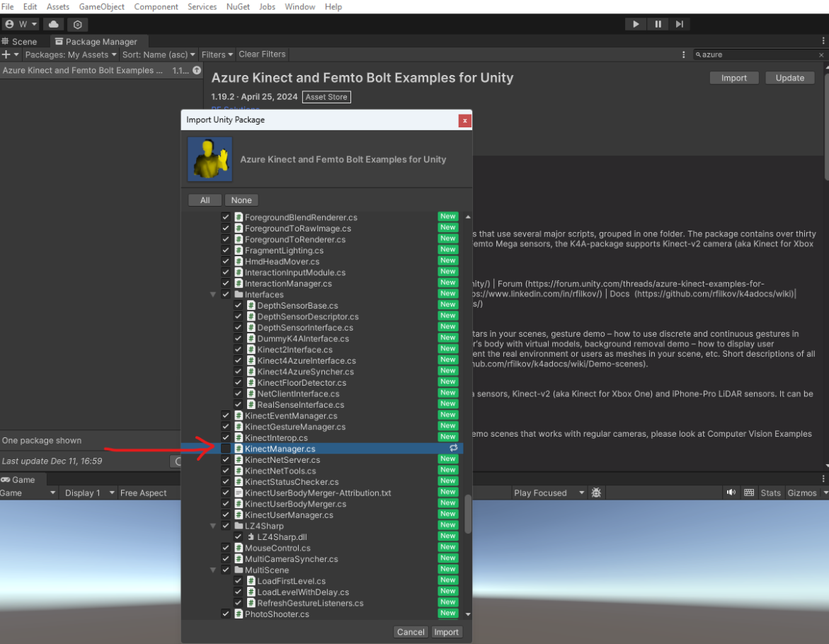Open the cloud services icon
829x644 pixels.
point(53,24)
